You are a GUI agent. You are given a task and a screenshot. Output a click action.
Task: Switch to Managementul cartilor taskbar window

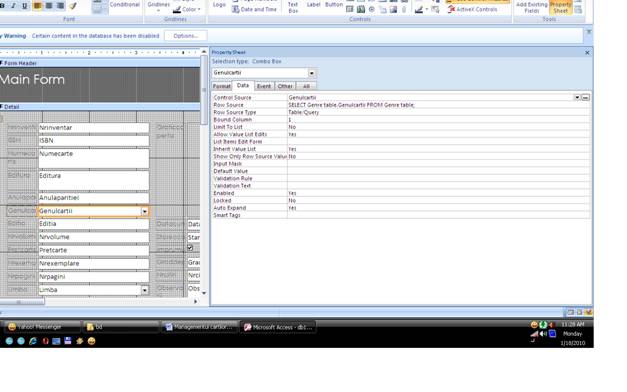(199, 327)
